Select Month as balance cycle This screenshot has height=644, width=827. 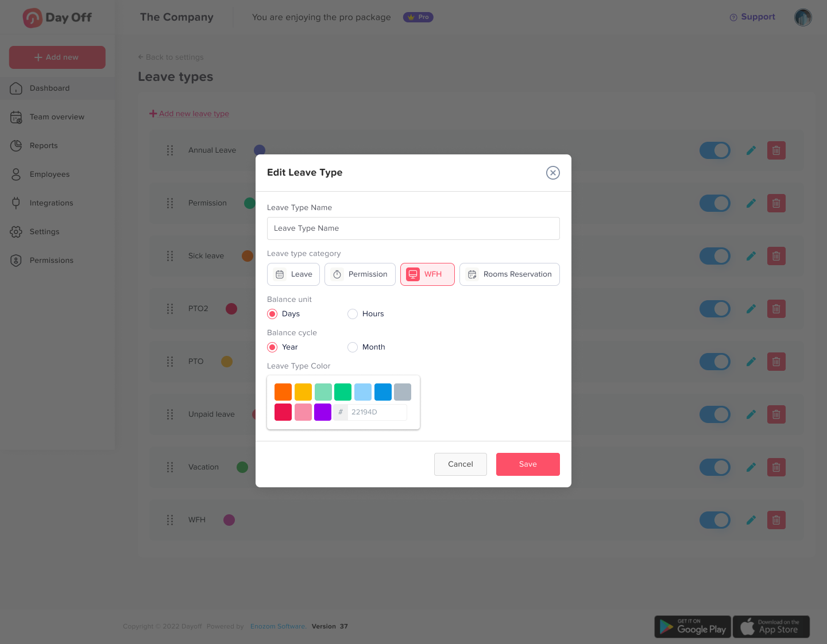[353, 347]
